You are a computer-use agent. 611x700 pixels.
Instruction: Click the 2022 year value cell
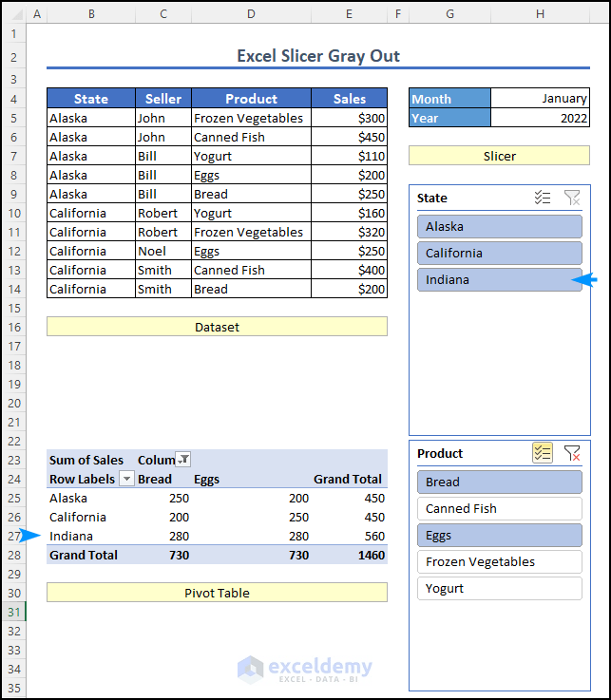pyautogui.click(x=540, y=118)
